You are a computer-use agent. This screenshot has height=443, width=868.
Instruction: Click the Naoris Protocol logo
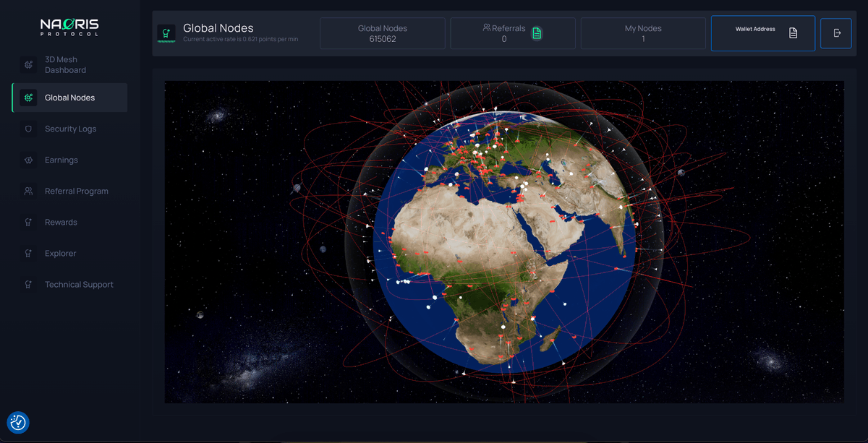[x=69, y=27]
